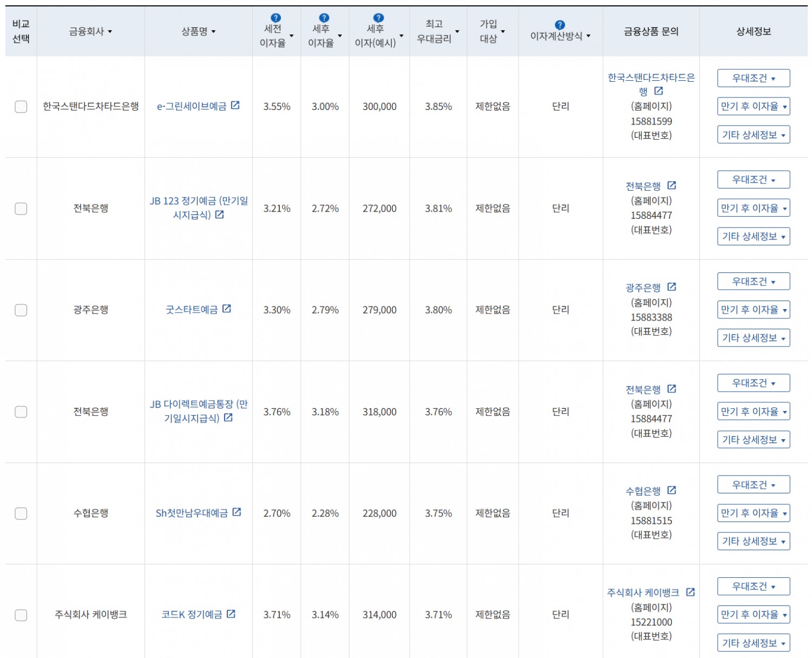
Task: Visit 광주은행 homepage link in inquiry column
Action: [x=643, y=288]
